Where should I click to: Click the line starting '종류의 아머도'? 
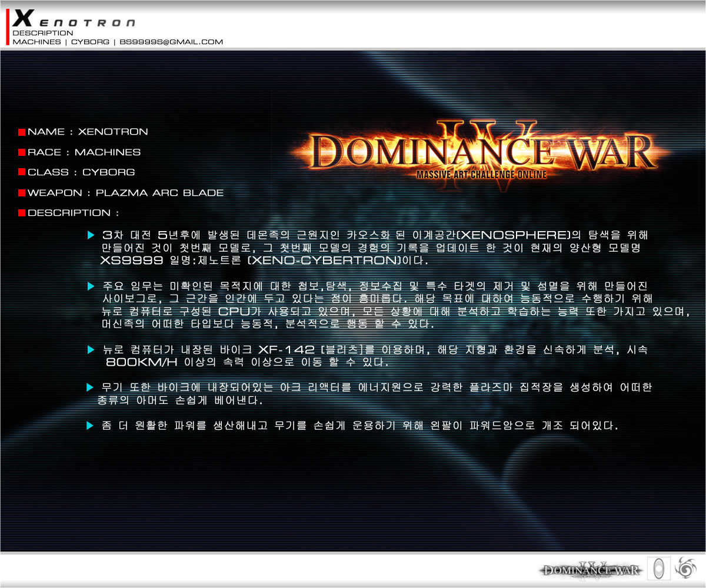pyautogui.click(x=179, y=401)
